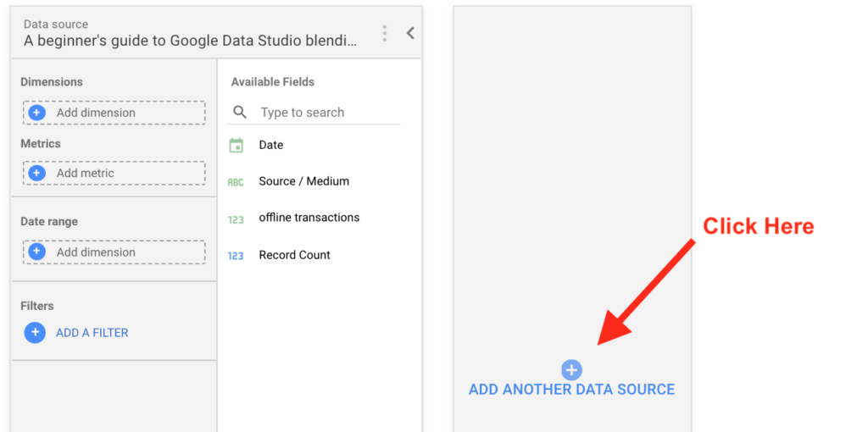Click the 'Add metric' dashed placeholder text
This screenshot has height=432, width=868.
click(85, 173)
